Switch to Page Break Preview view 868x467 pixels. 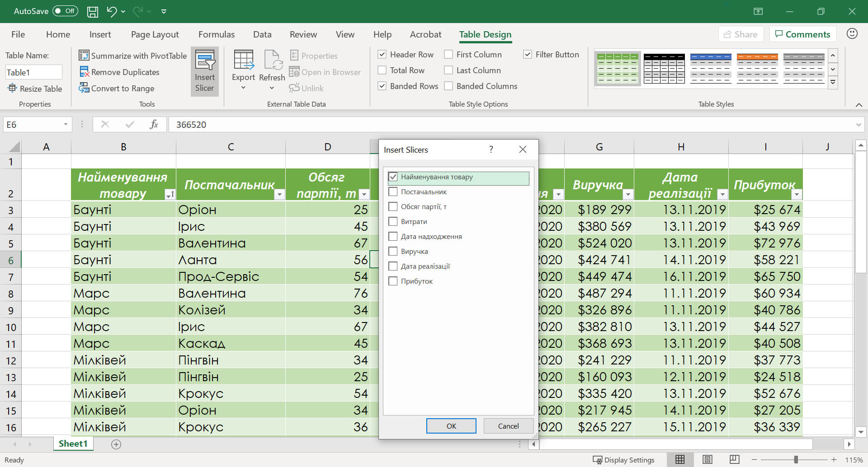(734, 460)
